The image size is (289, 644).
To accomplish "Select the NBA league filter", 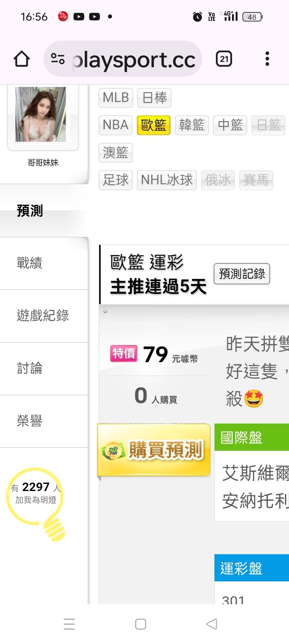I will point(116,125).
